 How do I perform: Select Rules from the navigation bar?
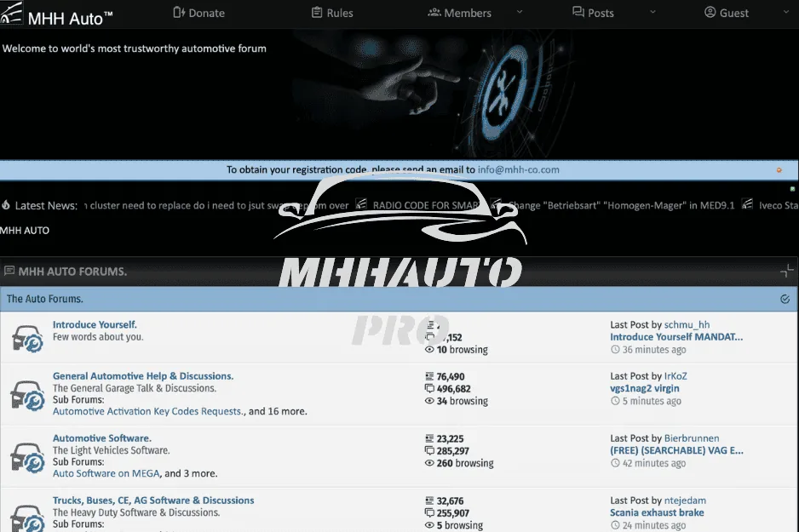pos(338,13)
